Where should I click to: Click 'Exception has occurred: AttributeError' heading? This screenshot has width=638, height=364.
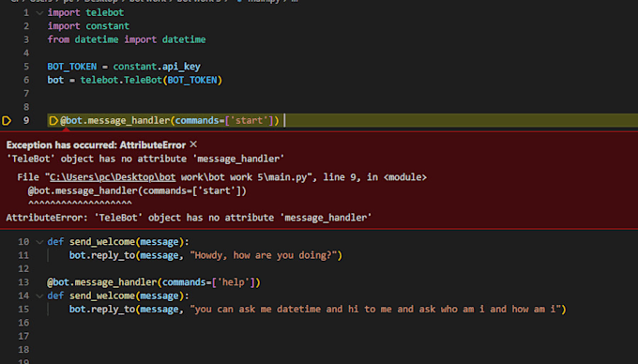96,145
